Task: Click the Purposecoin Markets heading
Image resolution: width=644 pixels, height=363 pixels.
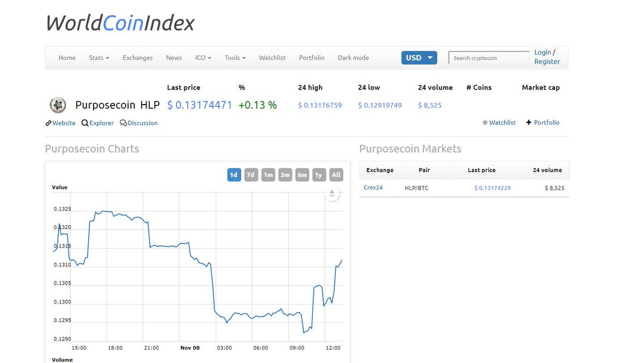Action: tap(410, 149)
